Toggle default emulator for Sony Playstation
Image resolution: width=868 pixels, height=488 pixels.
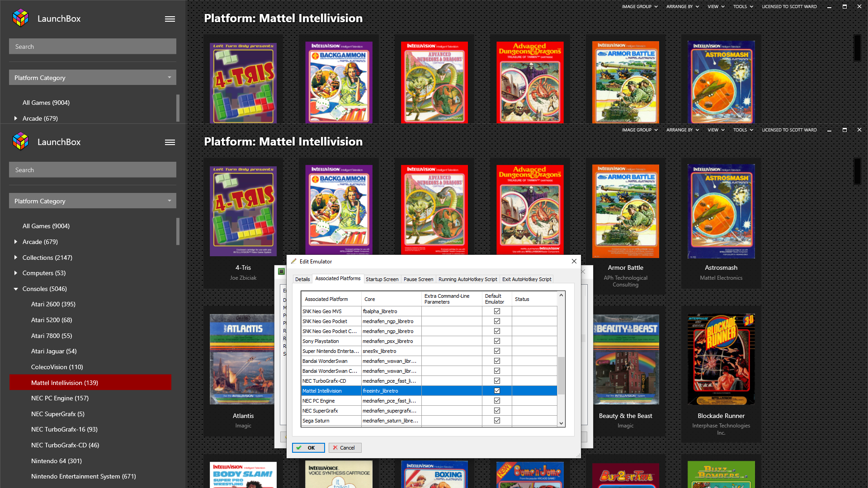(497, 341)
